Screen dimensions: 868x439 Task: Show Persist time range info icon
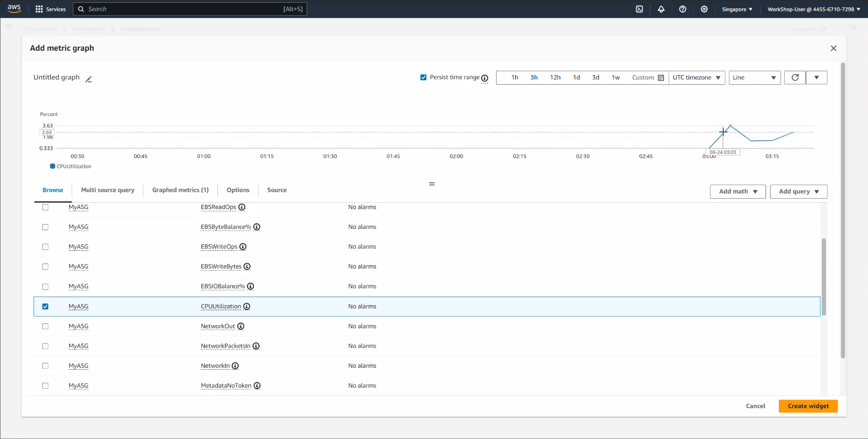[x=485, y=78]
